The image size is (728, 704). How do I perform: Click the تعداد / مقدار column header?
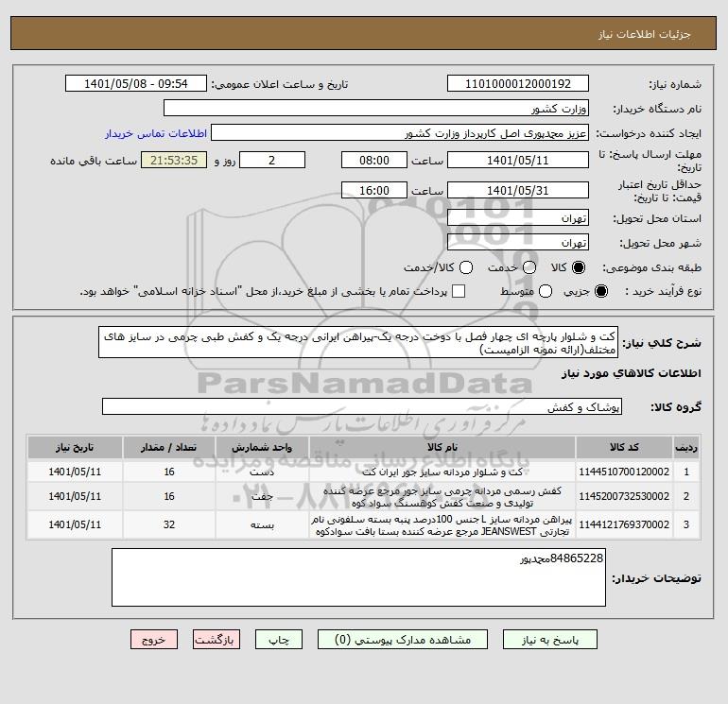coord(169,447)
